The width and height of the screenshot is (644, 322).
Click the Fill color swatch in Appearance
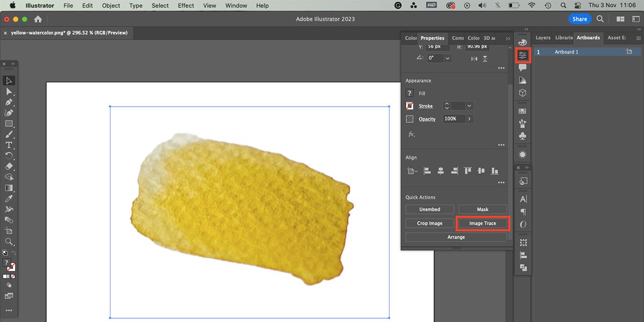[x=410, y=93]
